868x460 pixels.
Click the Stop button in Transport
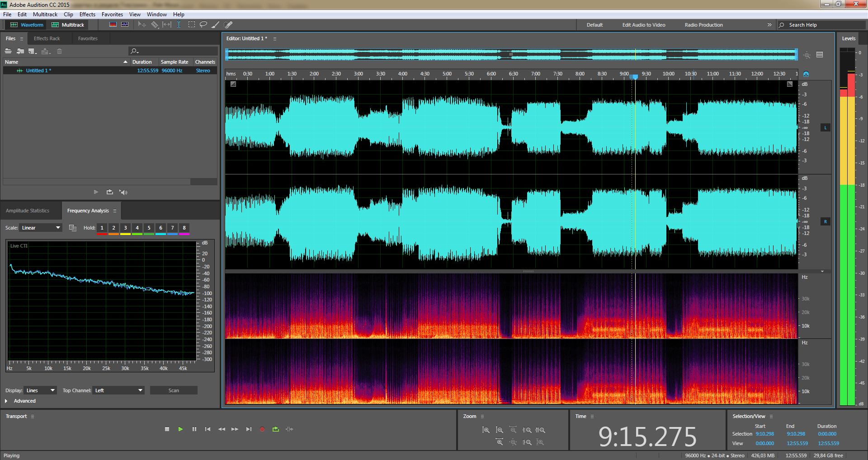(167, 429)
